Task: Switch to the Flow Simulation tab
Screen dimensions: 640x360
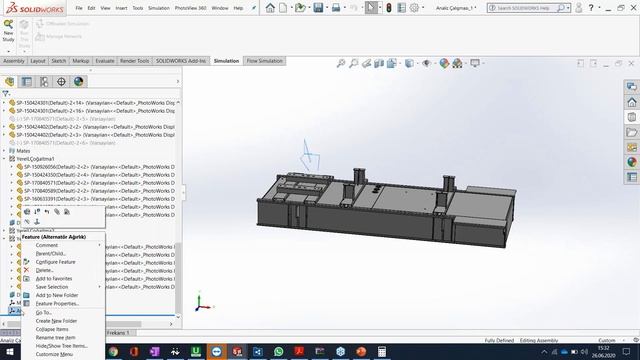Action: click(x=264, y=61)
